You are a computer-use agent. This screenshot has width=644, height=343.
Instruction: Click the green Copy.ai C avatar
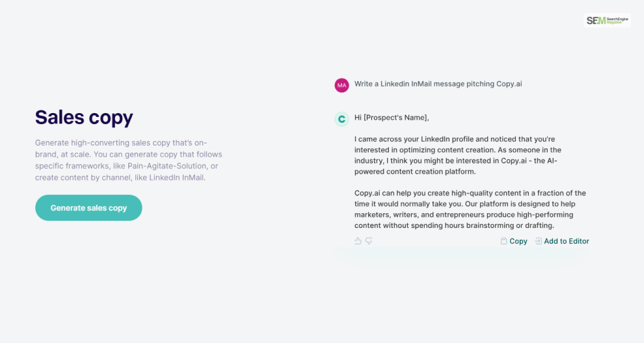click(x=342, y=119)
